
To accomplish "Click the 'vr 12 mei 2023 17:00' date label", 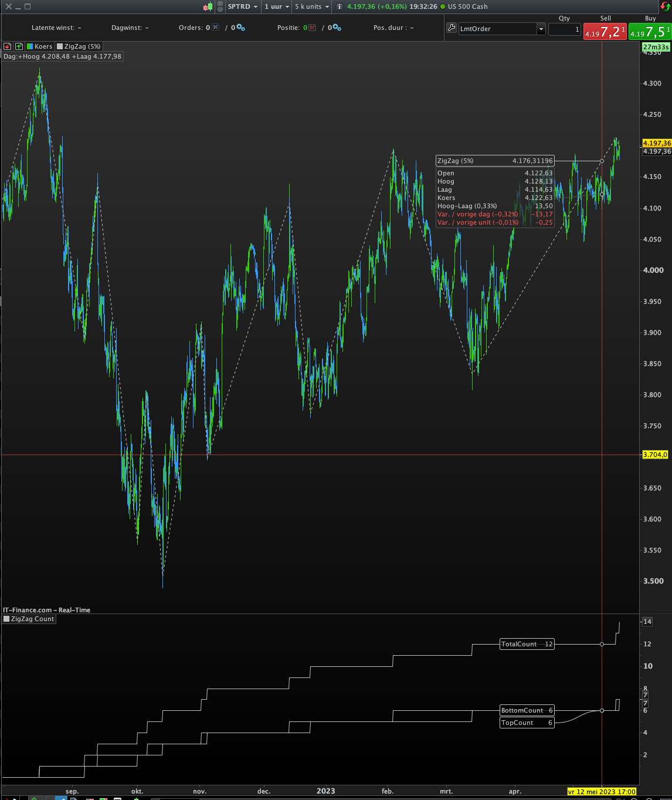I will (x=602, y=792).
